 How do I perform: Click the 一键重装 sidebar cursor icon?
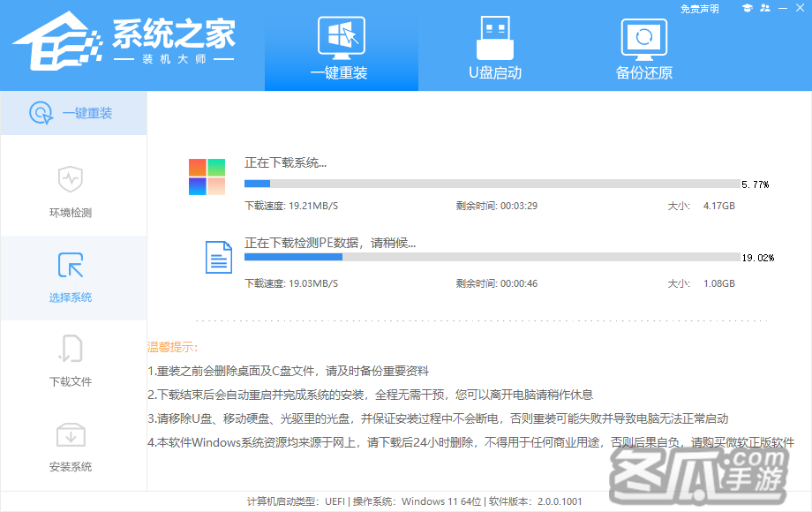point(41,113)
